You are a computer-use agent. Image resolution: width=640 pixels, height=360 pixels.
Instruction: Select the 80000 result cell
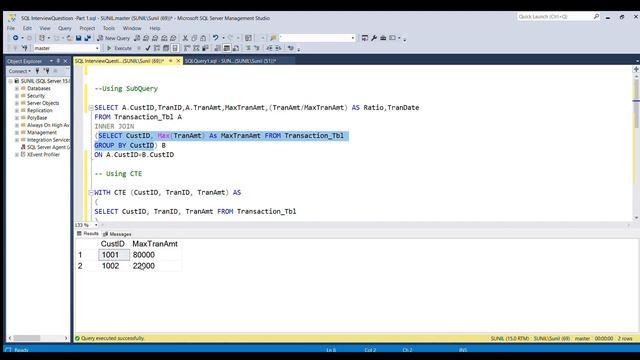pos(155,255)
